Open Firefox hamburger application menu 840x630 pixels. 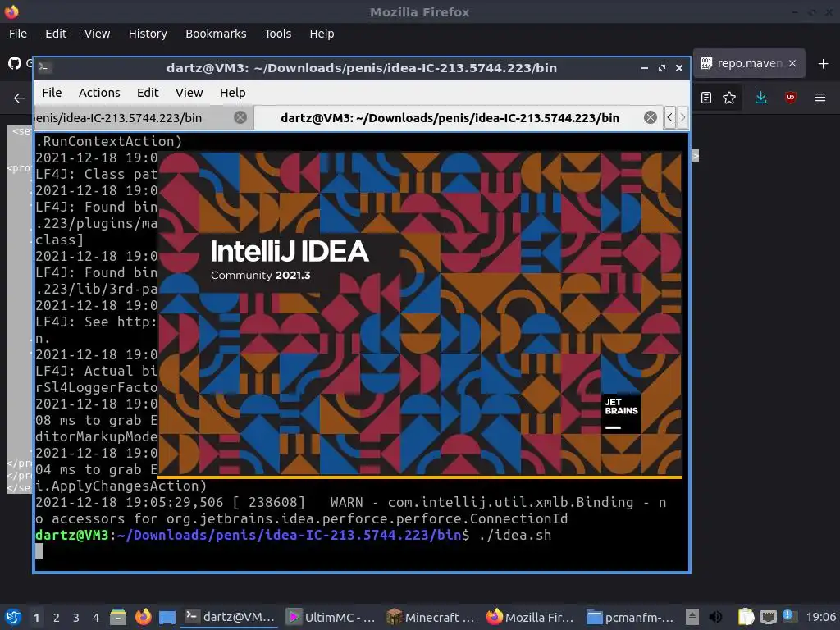click(x=820, y=98)
